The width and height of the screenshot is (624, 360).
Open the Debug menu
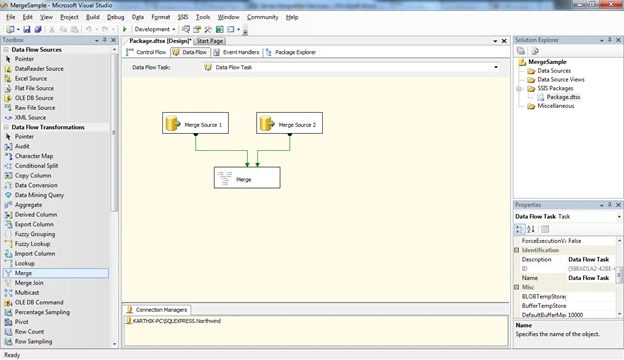(115, 17)
